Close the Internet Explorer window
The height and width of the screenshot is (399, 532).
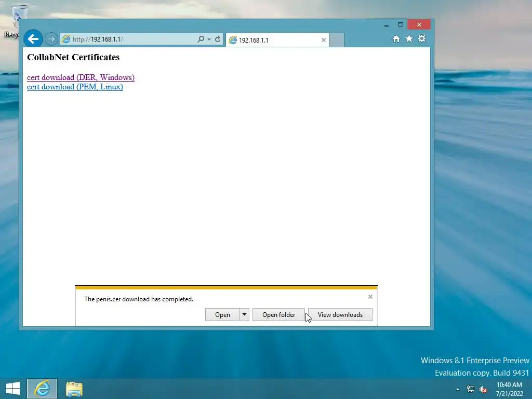coord(419,24)
